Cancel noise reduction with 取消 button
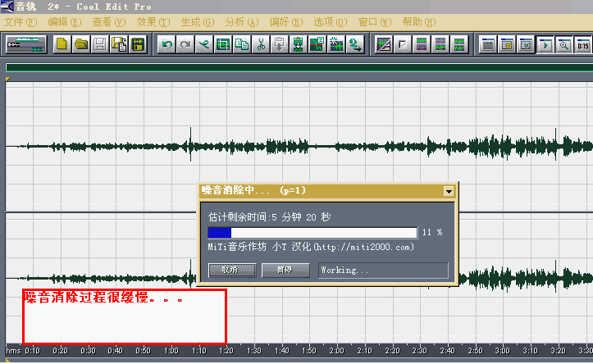 pyautogui.click(x=232, y=270)
